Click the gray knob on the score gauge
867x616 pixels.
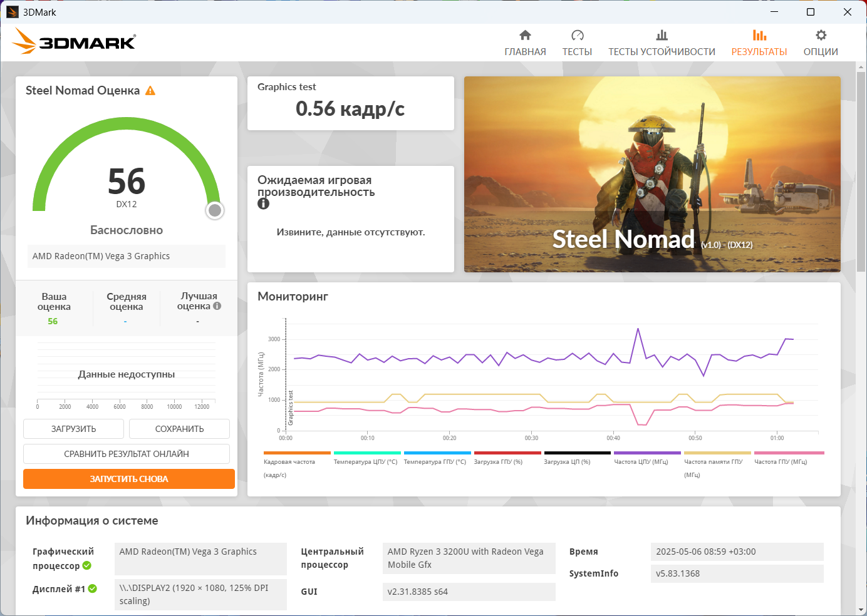[215, 210]
